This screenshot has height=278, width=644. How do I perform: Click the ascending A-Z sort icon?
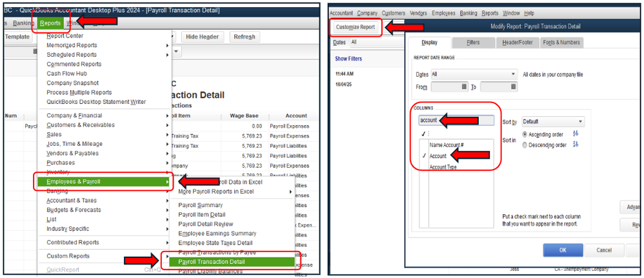pos(576,134)
